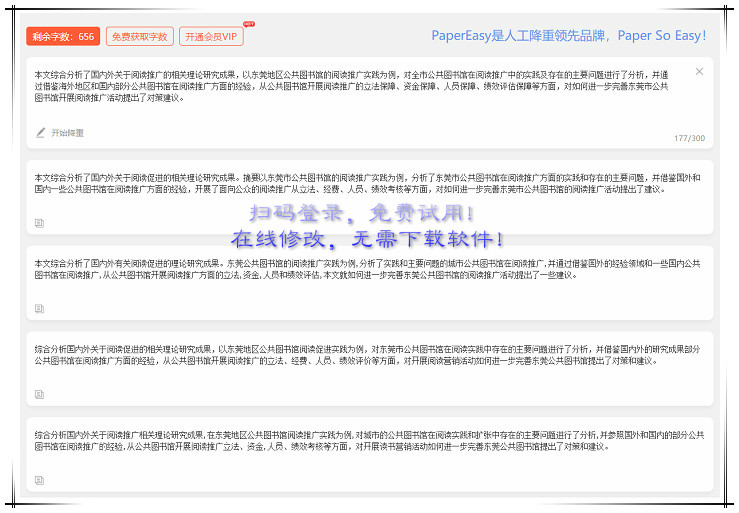Select the result text beginning 本文综合分析了国内外有关阅读促进
The width and height of the screenshot is (739, 513).
click(x=368, y=269)
